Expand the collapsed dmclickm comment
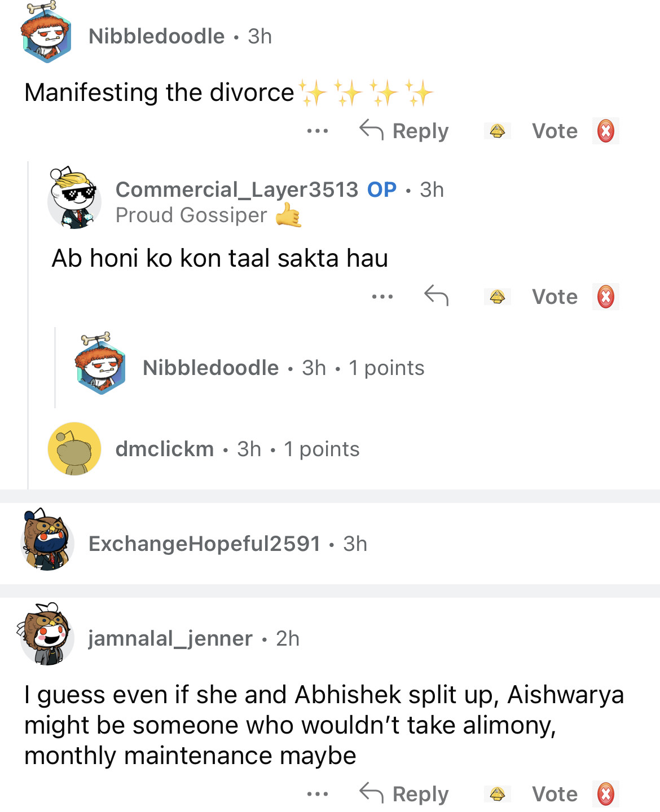Viewport: 660px width, 812px height. click(x=237, y=449)
